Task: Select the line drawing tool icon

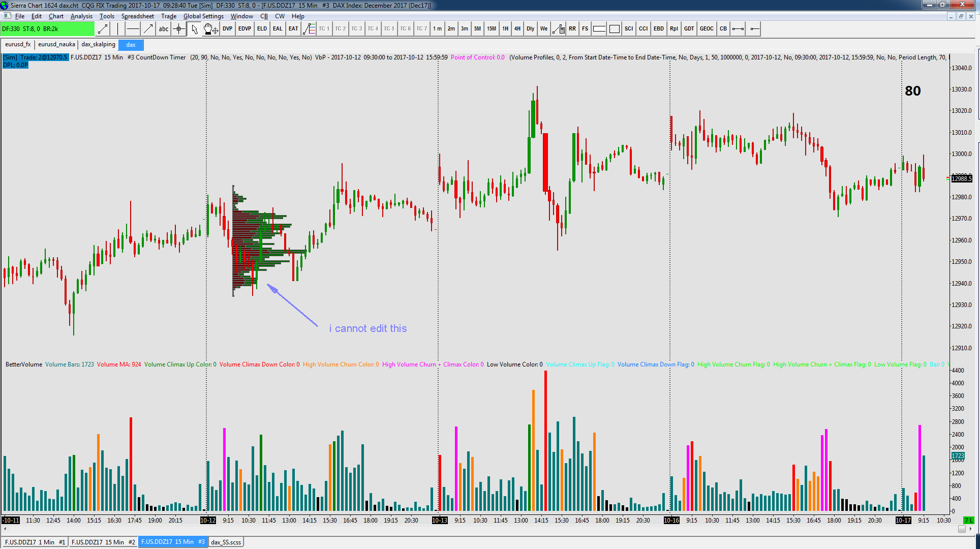Action: tap(103, 29)
